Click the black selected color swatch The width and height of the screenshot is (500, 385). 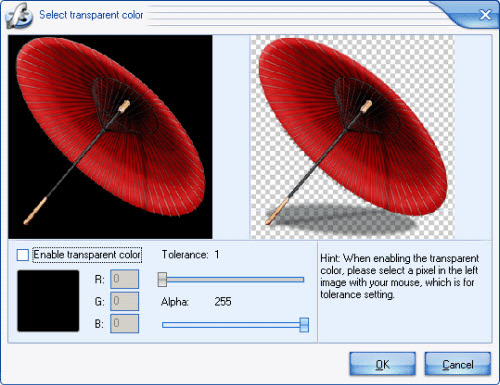48,301
